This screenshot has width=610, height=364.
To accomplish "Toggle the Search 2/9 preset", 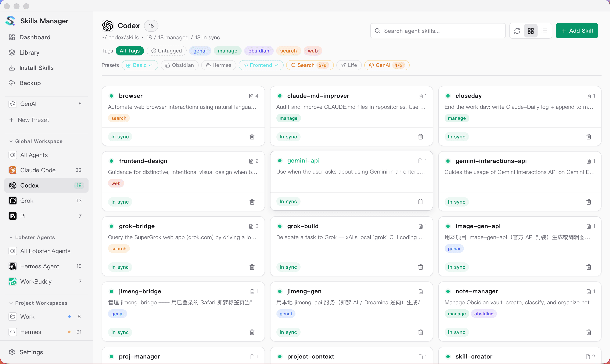I will [310, 65].
